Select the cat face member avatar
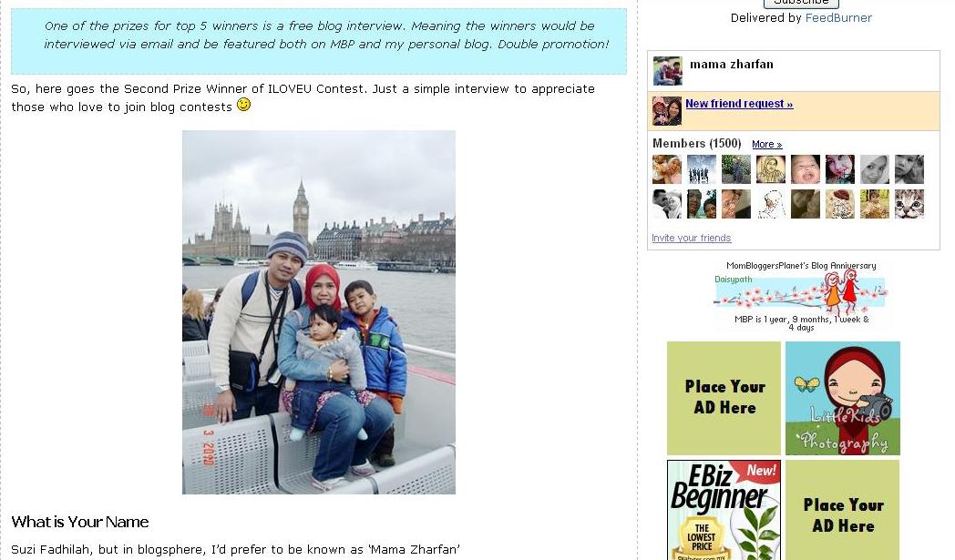 click(x=909, y=204)
